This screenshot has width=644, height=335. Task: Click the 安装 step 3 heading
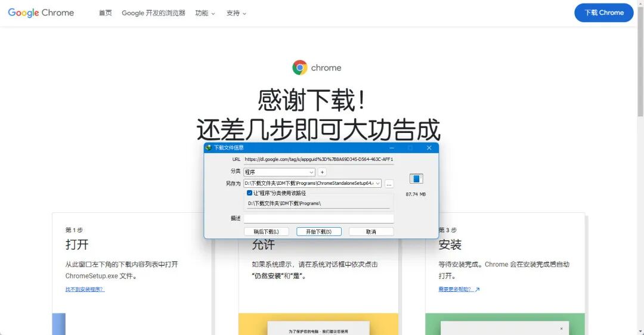point(450,244)
